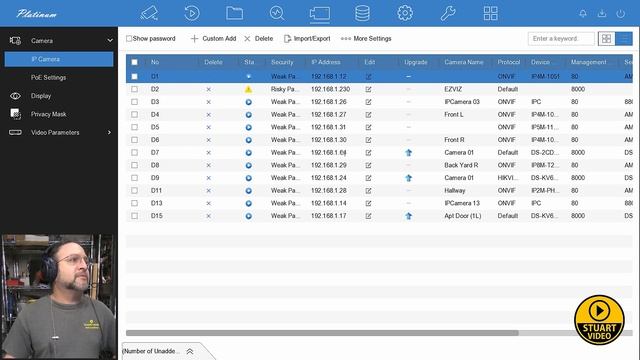Screen dimensions: 640x360
Task: Click Import/Export button
Action: pos(307,38)
